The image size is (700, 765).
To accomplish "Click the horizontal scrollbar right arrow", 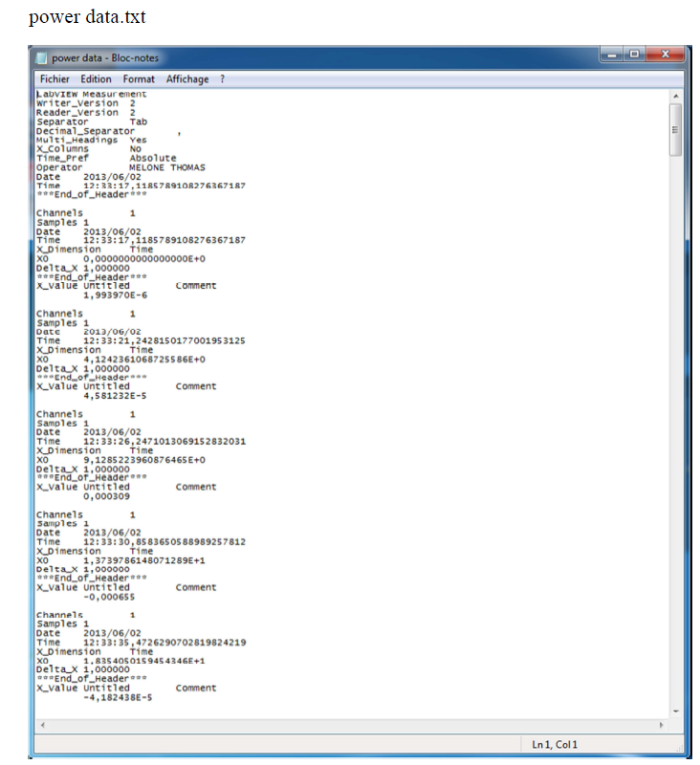I will coord(662,725).
